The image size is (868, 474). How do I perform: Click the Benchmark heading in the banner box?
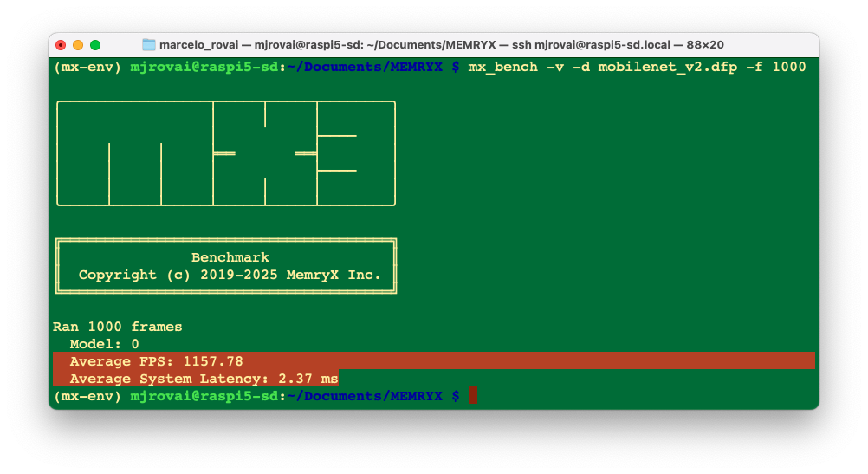tap(230, 257)
